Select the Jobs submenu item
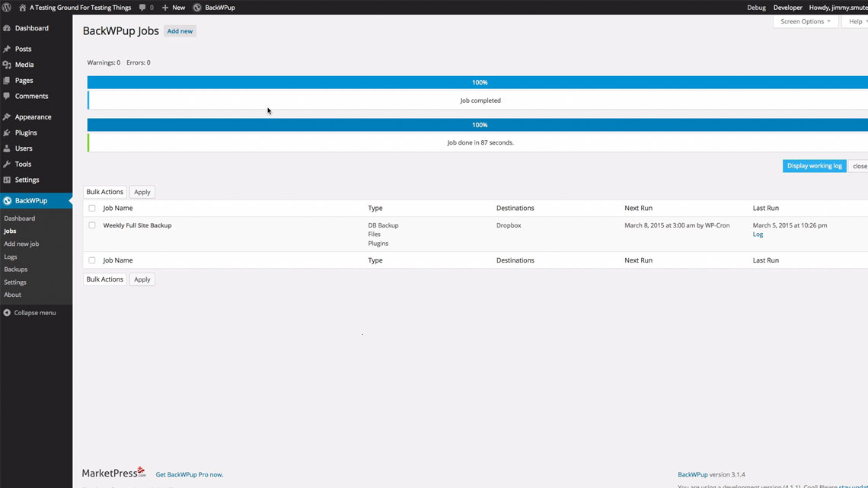 pyautogui.click(x=10, y=231)
